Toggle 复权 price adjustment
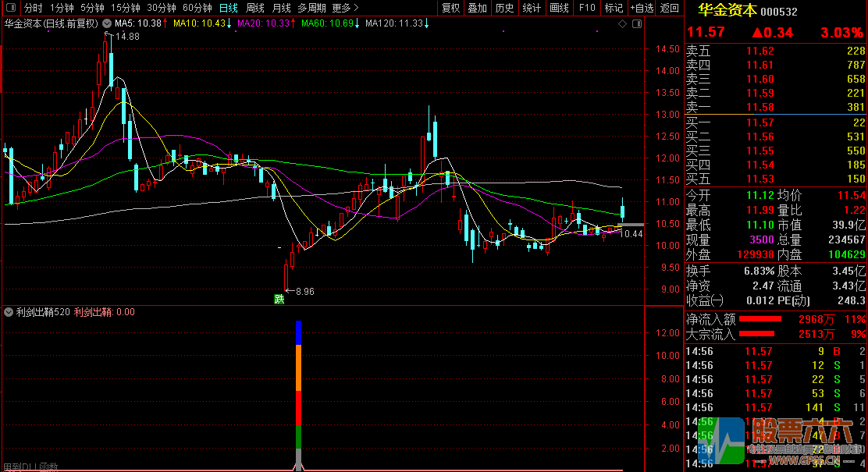 click(450, 8)
